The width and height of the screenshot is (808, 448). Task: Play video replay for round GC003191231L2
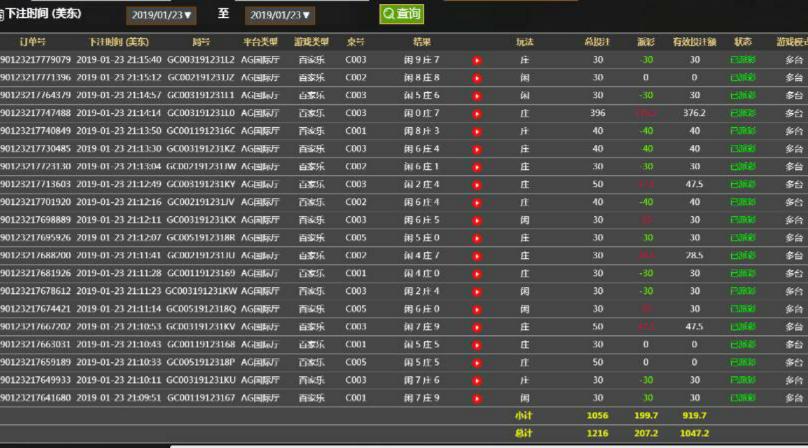477,60
